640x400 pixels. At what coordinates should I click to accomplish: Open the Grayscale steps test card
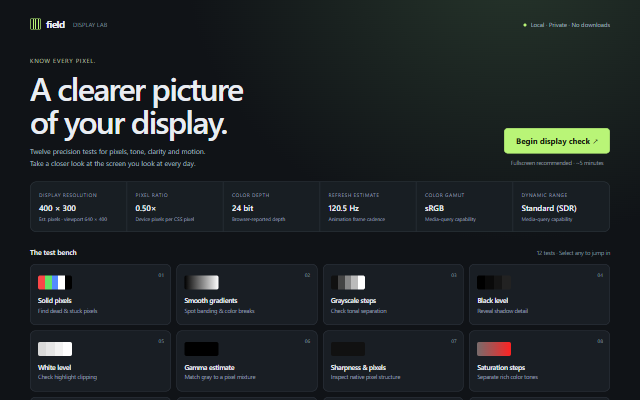click(x=393, y=294)
